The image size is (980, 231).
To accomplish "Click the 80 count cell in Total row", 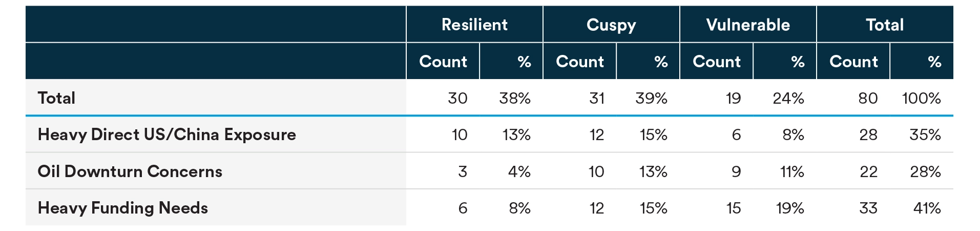I will (868, 98).
